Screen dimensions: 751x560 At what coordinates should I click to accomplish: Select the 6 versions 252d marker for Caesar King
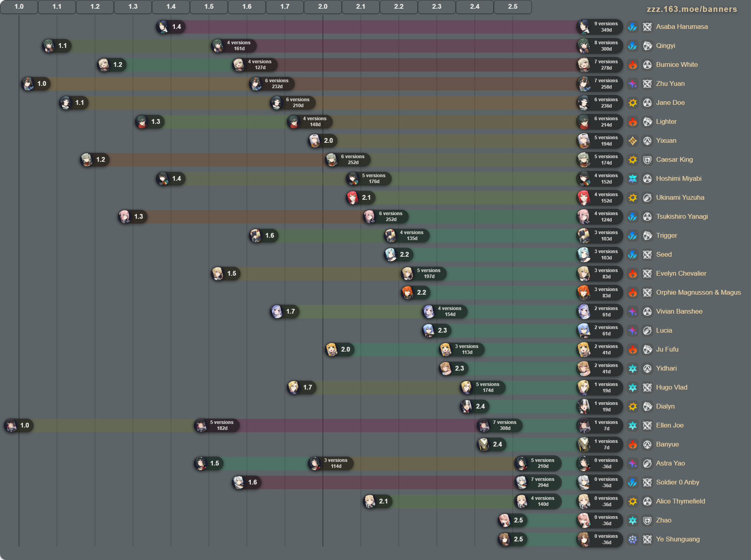pos(347,160)
